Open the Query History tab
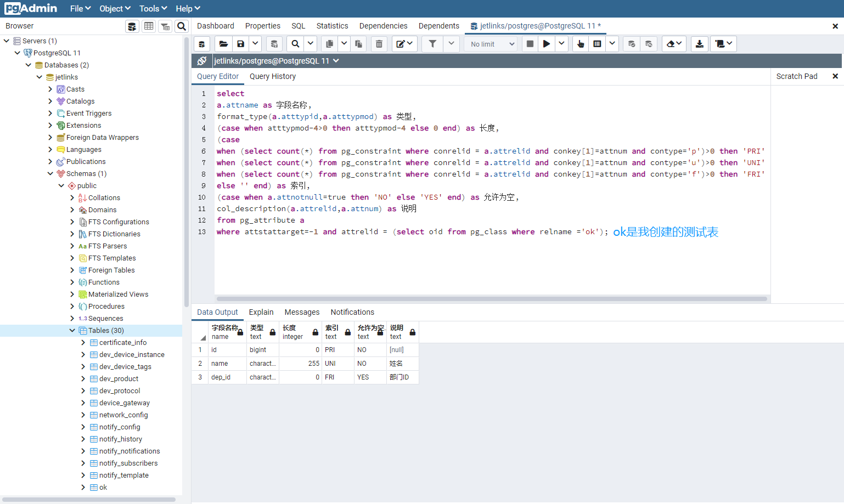 [x=273, y=76]
